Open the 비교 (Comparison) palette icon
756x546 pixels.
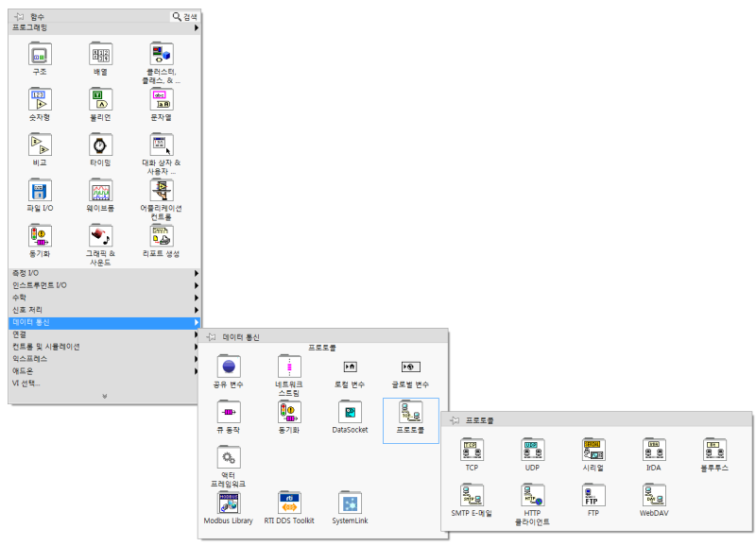pos(40,145)
